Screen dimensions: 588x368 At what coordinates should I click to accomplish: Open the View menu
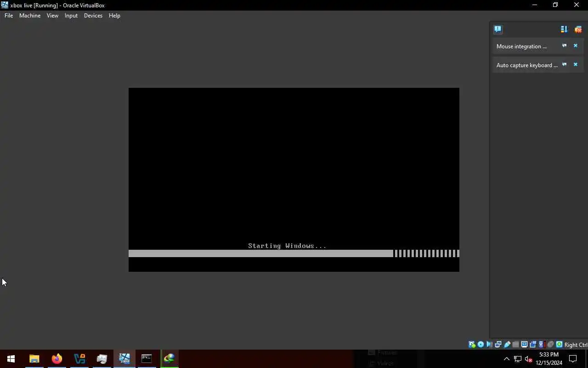point(52,16)
